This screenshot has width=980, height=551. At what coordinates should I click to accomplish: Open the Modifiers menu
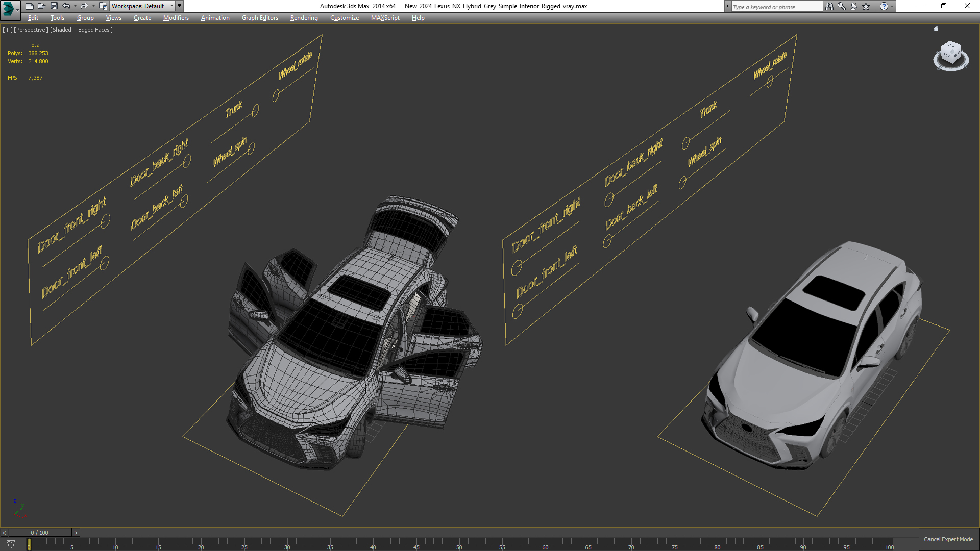pyautogui.click(x=176, y=18)
